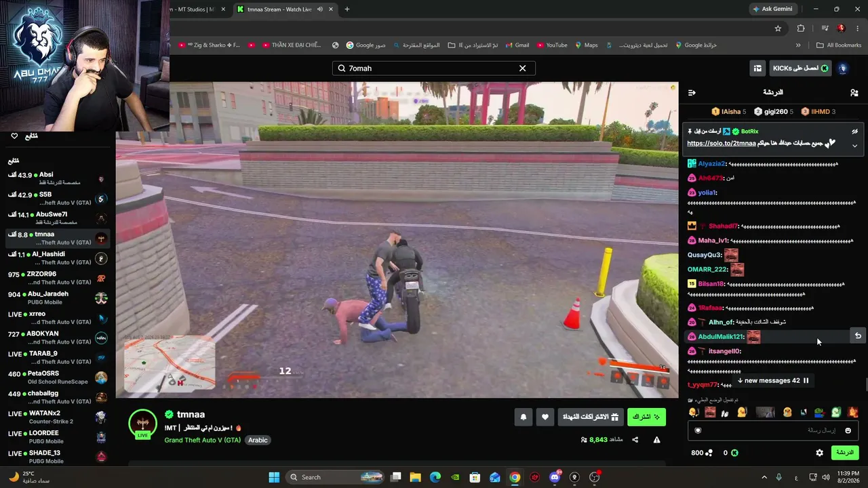Open Microsoft Edge from the taskbar
The width and height of the screenshot is (868, 488).
point(435,477)
